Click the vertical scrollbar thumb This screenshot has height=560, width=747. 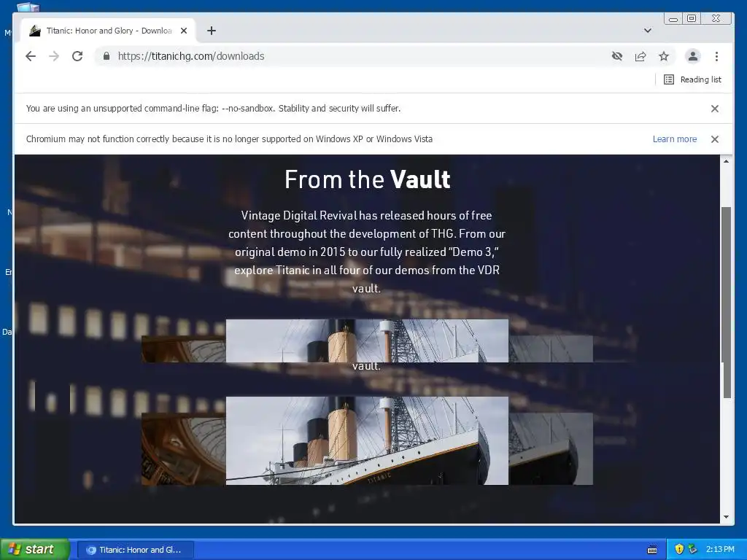coord(726,303)
